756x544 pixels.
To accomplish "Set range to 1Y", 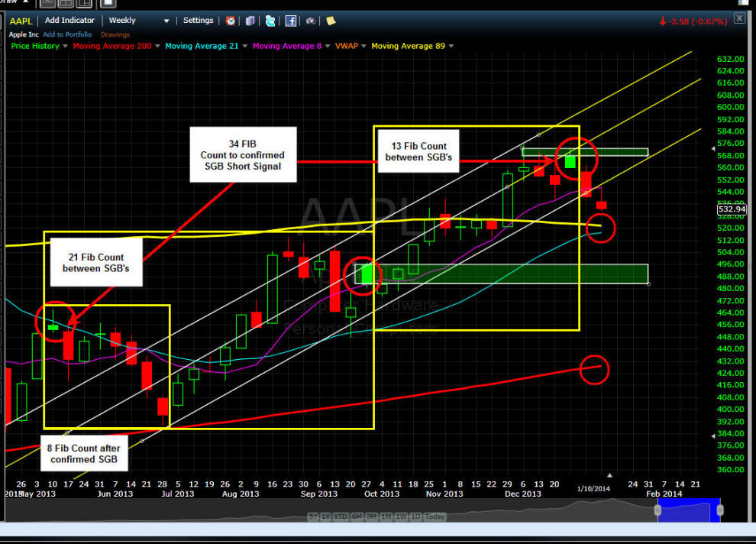I will (326, 516).
